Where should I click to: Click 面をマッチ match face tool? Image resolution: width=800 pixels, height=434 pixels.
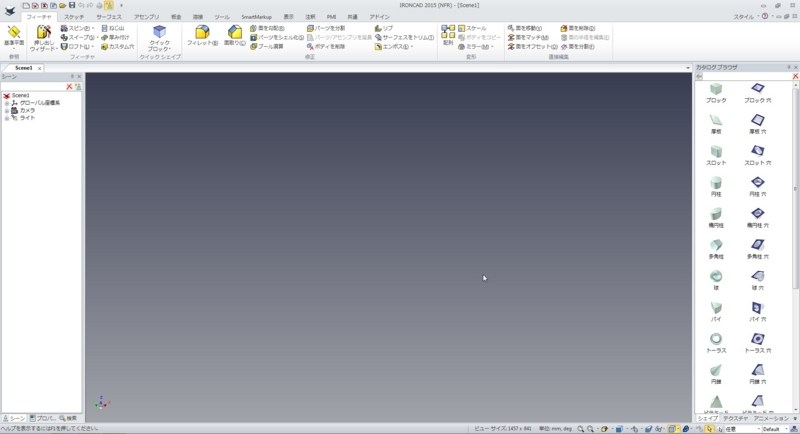528,37
